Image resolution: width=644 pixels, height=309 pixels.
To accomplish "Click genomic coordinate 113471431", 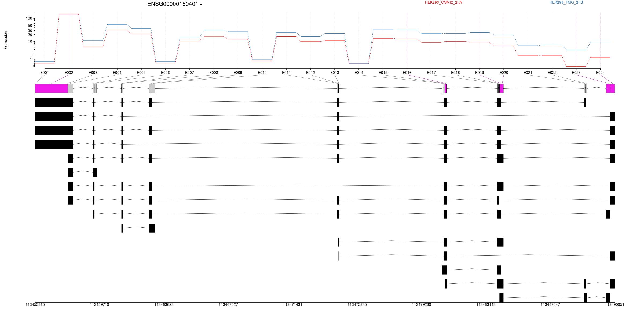I will 293,304.
